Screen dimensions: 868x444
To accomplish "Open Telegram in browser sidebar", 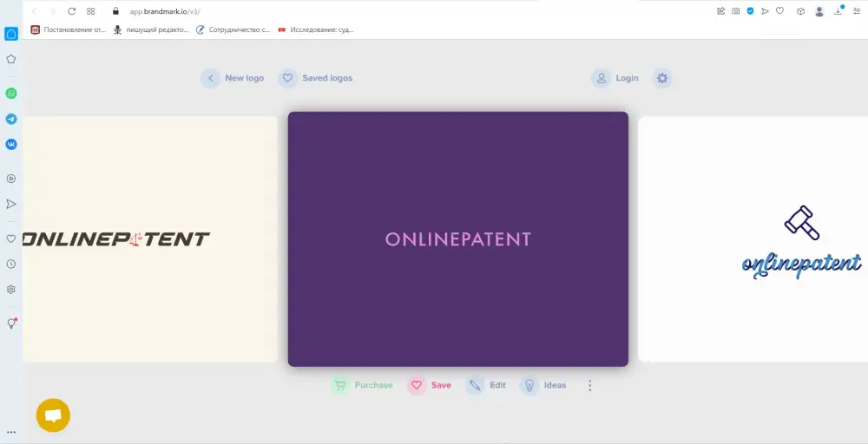I will pyautogui.click(x=11, y=119).
